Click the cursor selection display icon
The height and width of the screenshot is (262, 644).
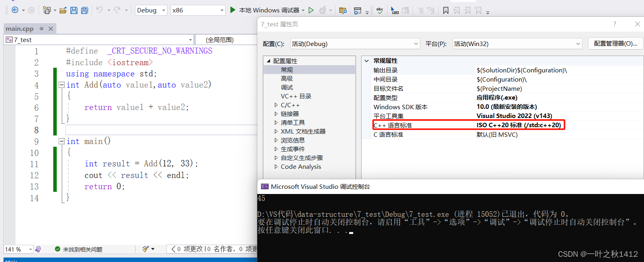(395, 10)
